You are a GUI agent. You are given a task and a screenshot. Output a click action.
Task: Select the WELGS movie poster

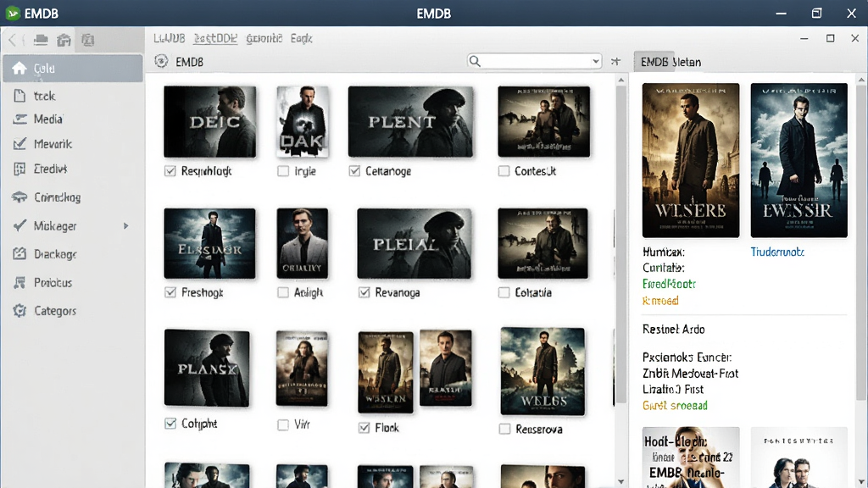point(542,371)
